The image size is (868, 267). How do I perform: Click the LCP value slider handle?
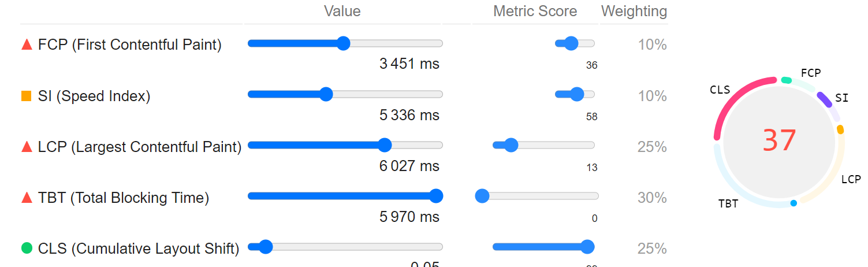[x=385, y=145]
